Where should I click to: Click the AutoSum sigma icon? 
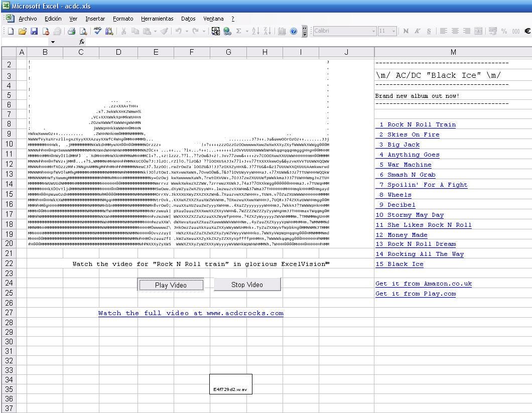pos(239,31)
